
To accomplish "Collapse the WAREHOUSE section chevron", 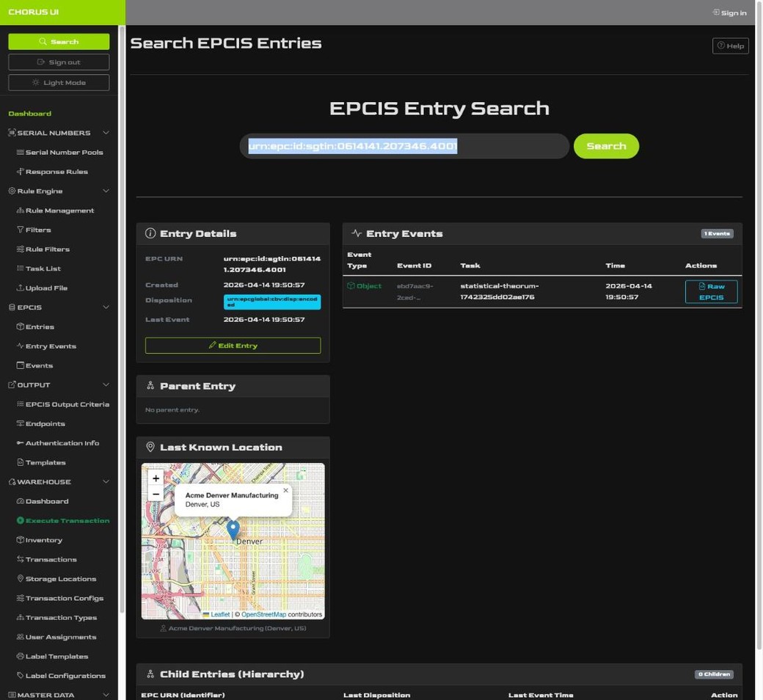I will (106, 482).
